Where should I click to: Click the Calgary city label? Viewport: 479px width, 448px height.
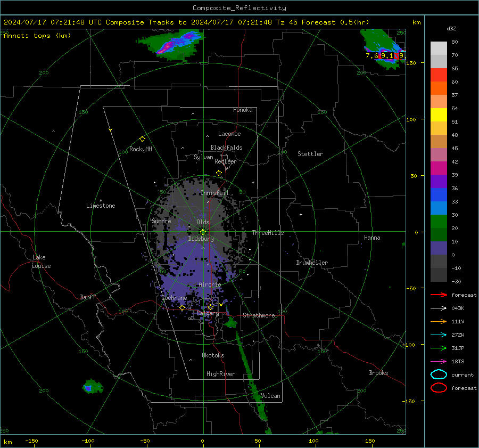tap(208, 313)
